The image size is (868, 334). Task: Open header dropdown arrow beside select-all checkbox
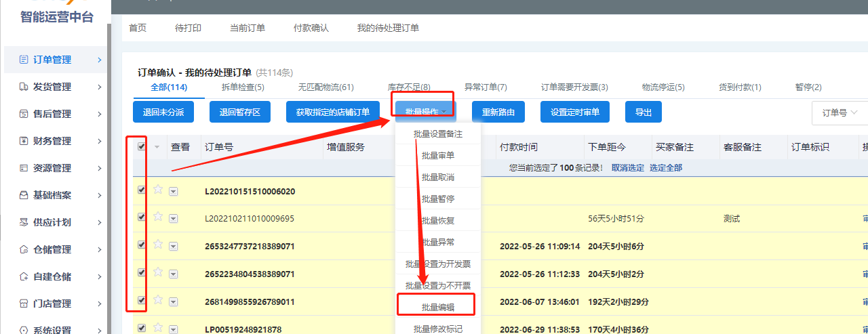pos(157,147)
